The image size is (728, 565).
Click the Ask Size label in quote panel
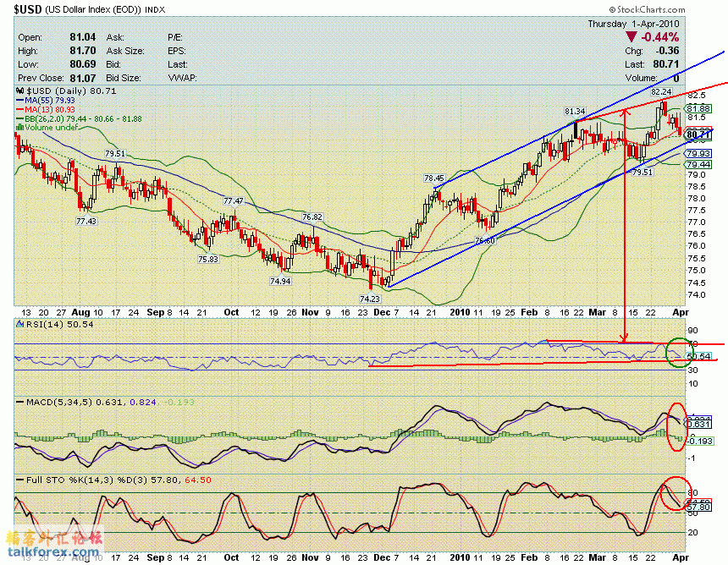coord(125,51)
